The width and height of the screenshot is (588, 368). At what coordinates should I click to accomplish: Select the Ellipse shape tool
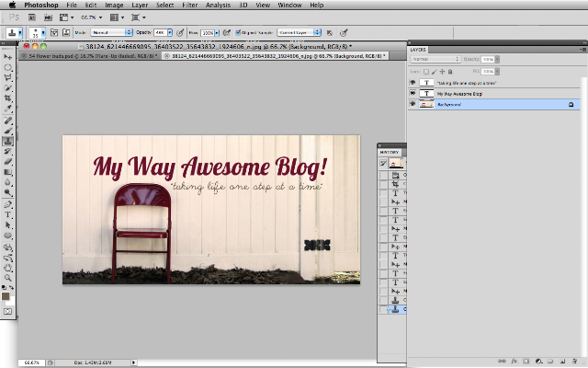coord(7,236)
